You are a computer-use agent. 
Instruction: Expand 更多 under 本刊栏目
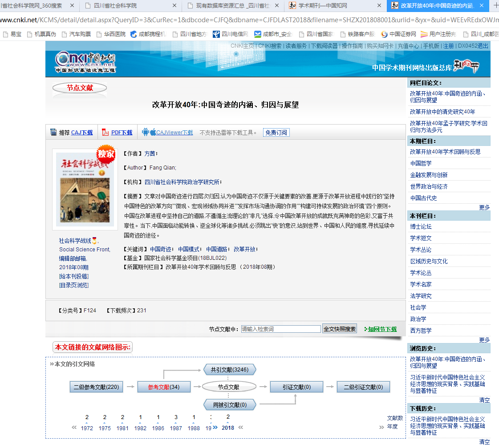(484, 340)
